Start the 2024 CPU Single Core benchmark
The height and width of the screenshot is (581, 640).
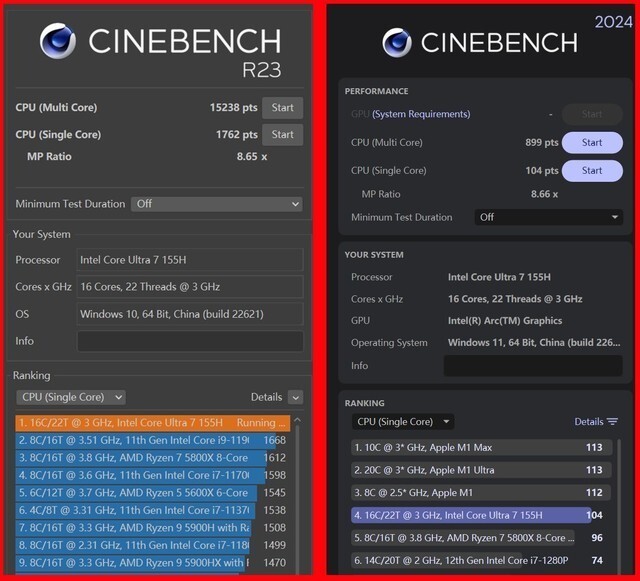click(x=592, y=171)
